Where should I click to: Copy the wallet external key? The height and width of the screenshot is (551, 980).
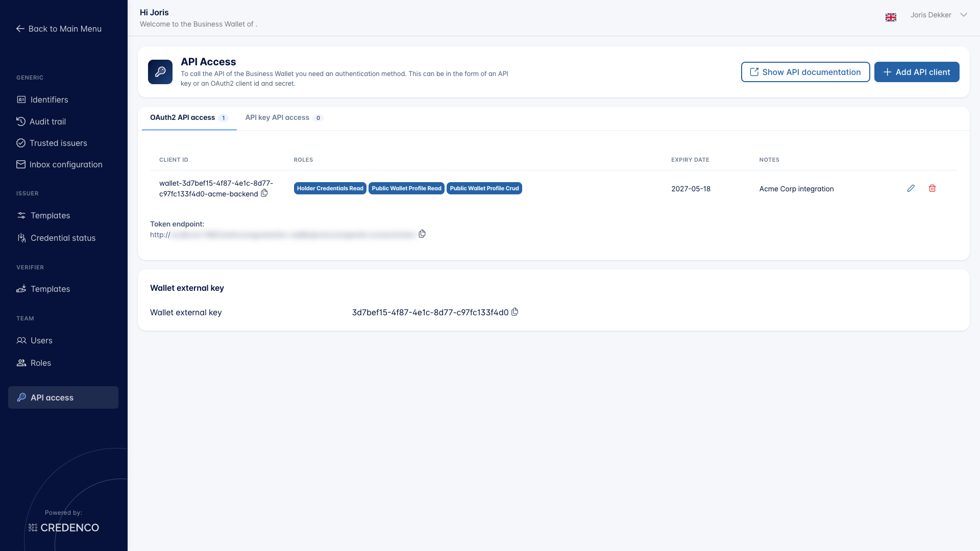click(x=514, y=312)
